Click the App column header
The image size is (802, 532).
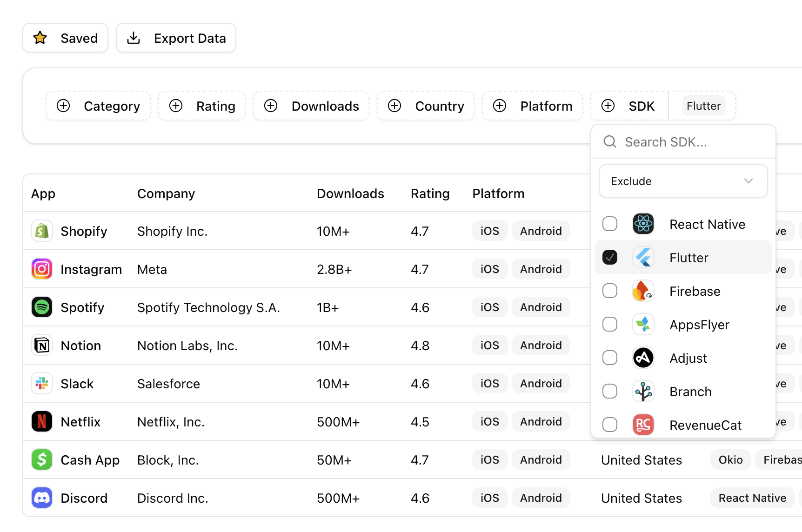pos(43,193)
